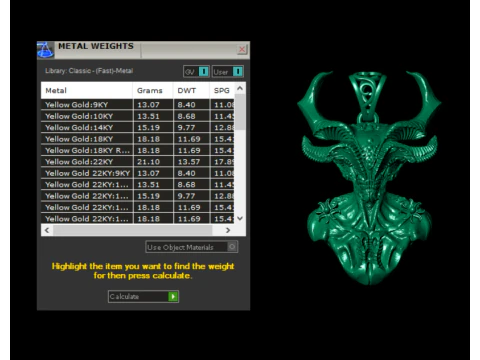Select the Yellow Gold:18KY row
The width and height of the screenshot is (480, 360).
point(138,139)
